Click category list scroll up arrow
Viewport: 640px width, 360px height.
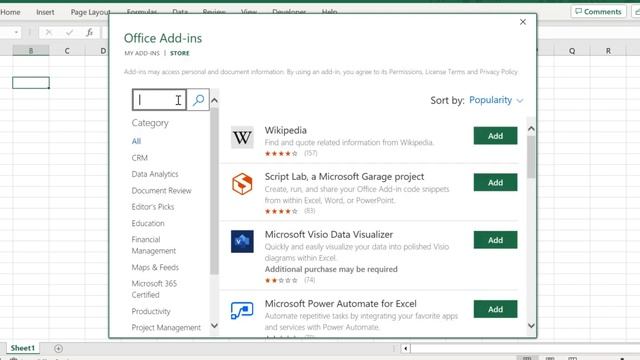click(x=214, y=100)
